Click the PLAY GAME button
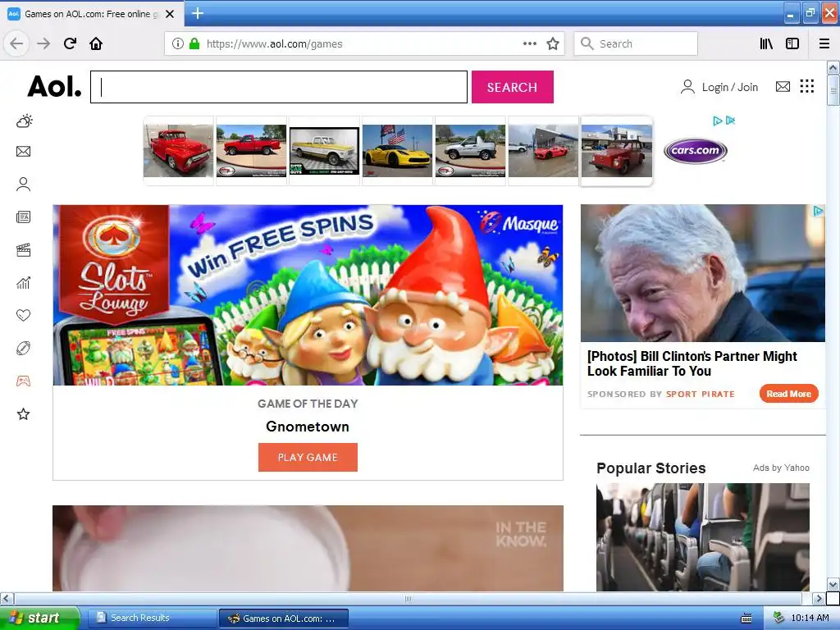Image resolution: width=840 pixels, height=630 pixels. coord(308,457)
